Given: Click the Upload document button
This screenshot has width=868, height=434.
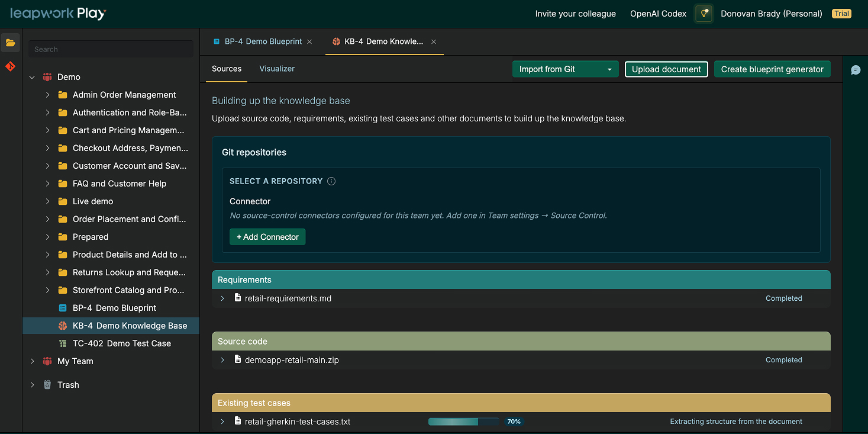Looking at the screenshot, I should (x=666, y=69).
